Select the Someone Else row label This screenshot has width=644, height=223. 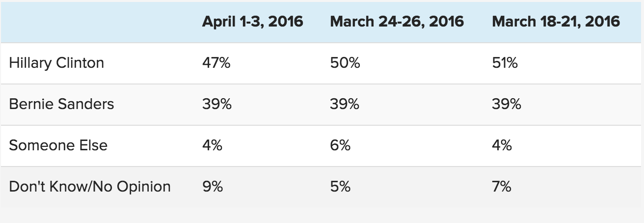click(x=58, y=146)
